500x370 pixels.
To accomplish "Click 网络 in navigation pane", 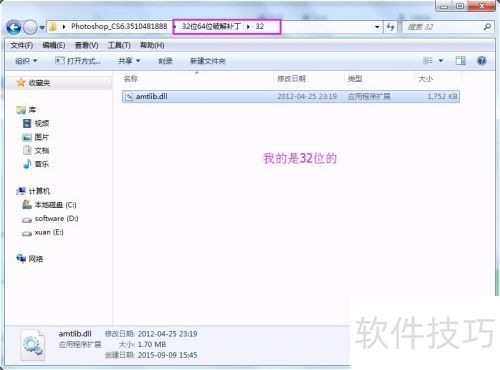I will (x=36, y=259).
